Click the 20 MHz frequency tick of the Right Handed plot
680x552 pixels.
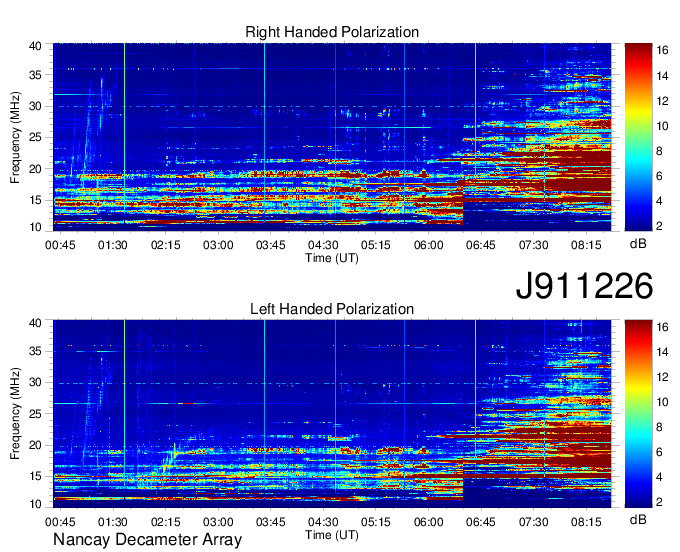(35, 169)
